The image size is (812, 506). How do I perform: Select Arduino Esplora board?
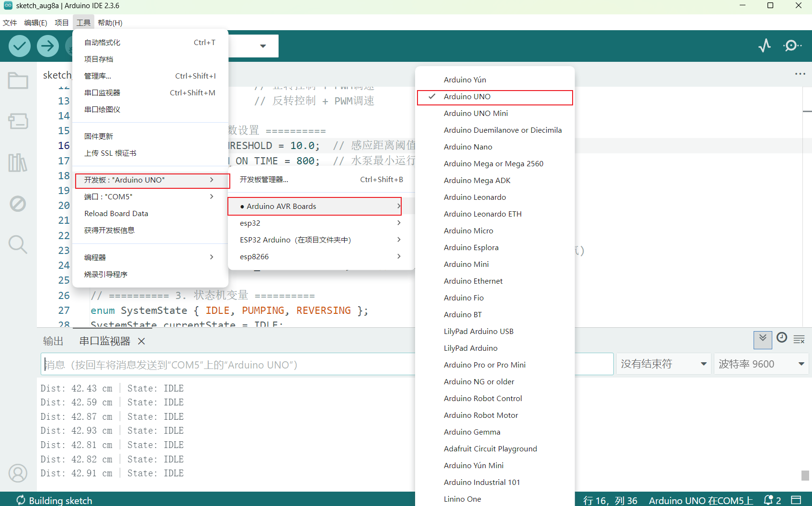tap(495, 248)
